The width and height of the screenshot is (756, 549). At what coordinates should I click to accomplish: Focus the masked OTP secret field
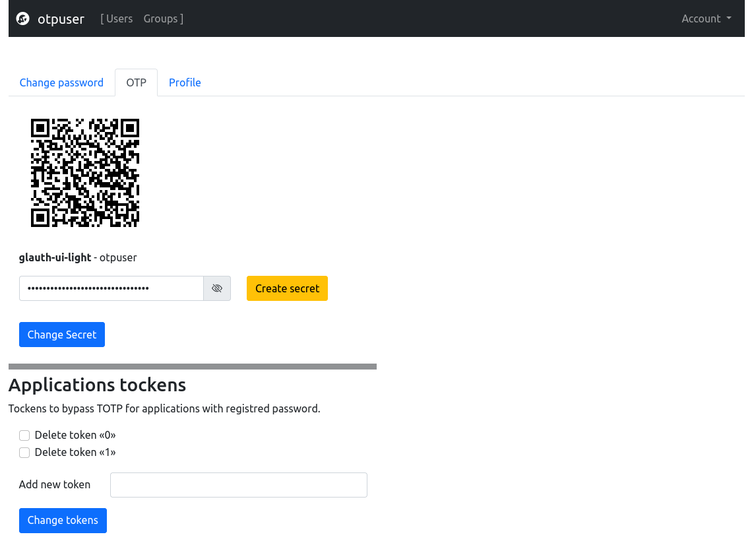(111, 288)
